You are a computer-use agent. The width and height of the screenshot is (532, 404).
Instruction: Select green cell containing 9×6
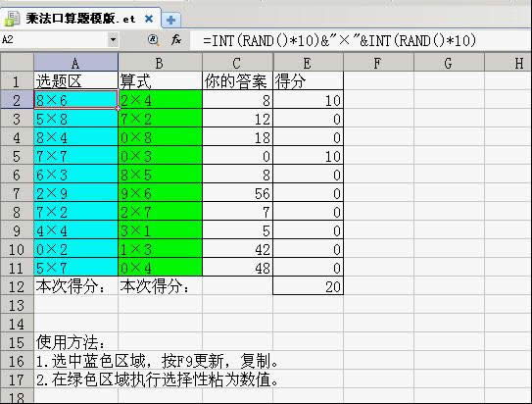tap(160, 193)
